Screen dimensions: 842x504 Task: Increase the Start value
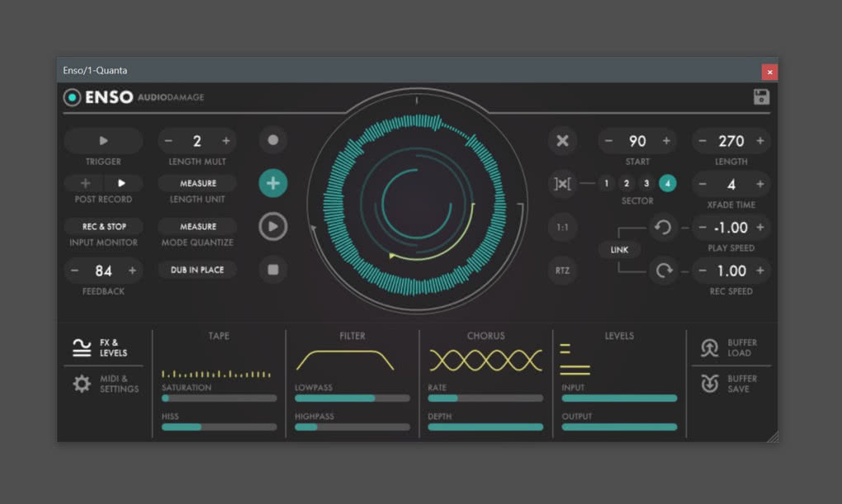(666, 140)
